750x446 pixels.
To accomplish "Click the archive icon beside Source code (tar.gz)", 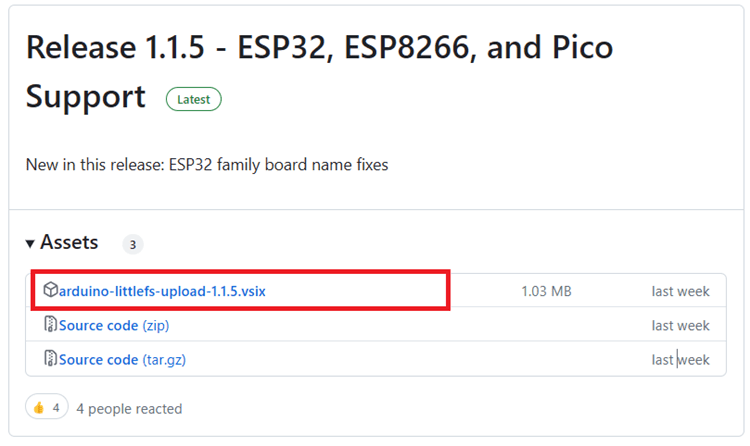I will (x=50, y=359).
